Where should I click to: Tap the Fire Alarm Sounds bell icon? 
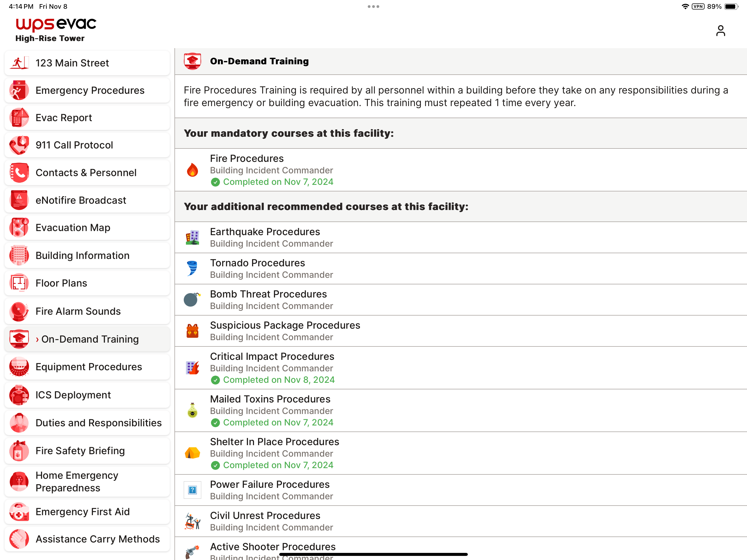(x=19, y=311)
